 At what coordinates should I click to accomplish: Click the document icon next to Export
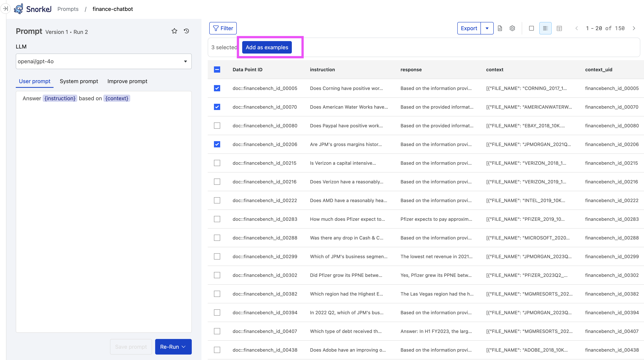tap(500, 28)
